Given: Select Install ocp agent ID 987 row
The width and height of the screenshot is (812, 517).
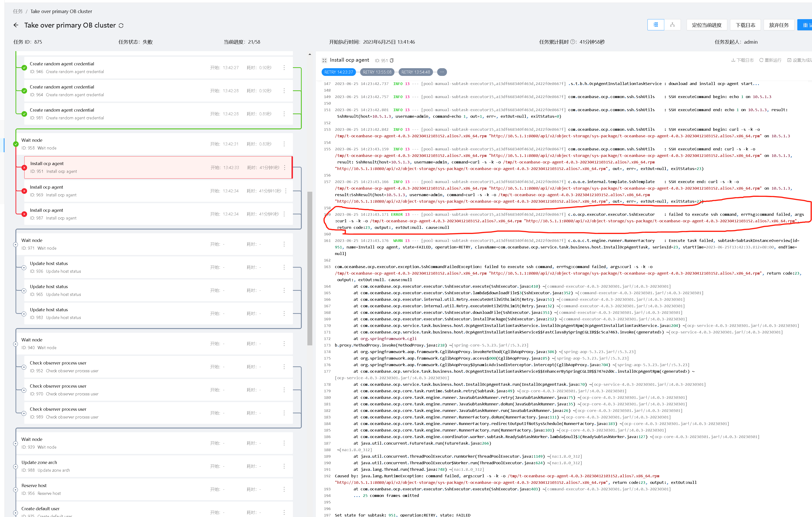Looking at the screenshot, I should (x=158, y=214).
